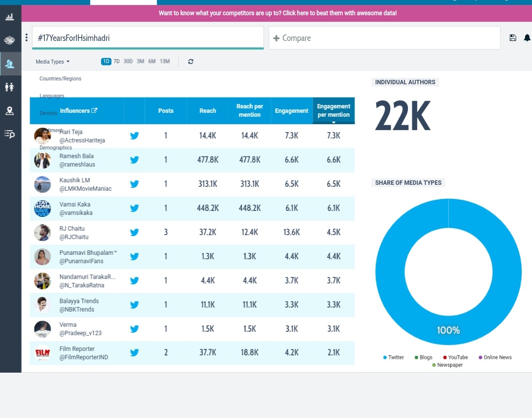Open the list search sidebar icon
Image resolution: width=532 pixels, height=418 pixels.
pos(9,134)
